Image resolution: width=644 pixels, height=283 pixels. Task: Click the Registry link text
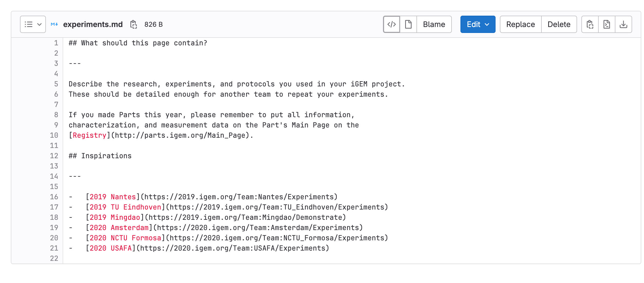pos(89,135)
